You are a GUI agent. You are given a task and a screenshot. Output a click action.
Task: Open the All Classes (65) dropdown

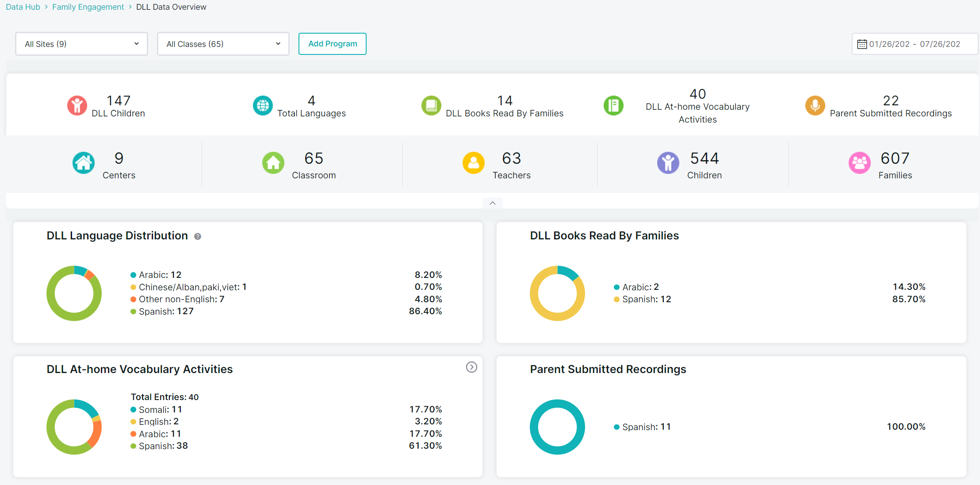tap(223, 44)
